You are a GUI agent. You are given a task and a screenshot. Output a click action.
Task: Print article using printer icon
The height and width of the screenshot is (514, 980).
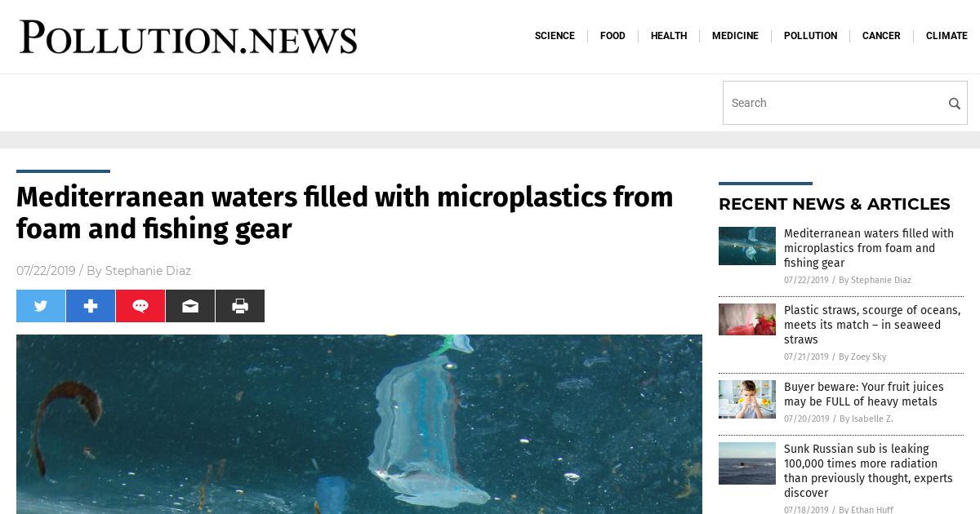240,306
